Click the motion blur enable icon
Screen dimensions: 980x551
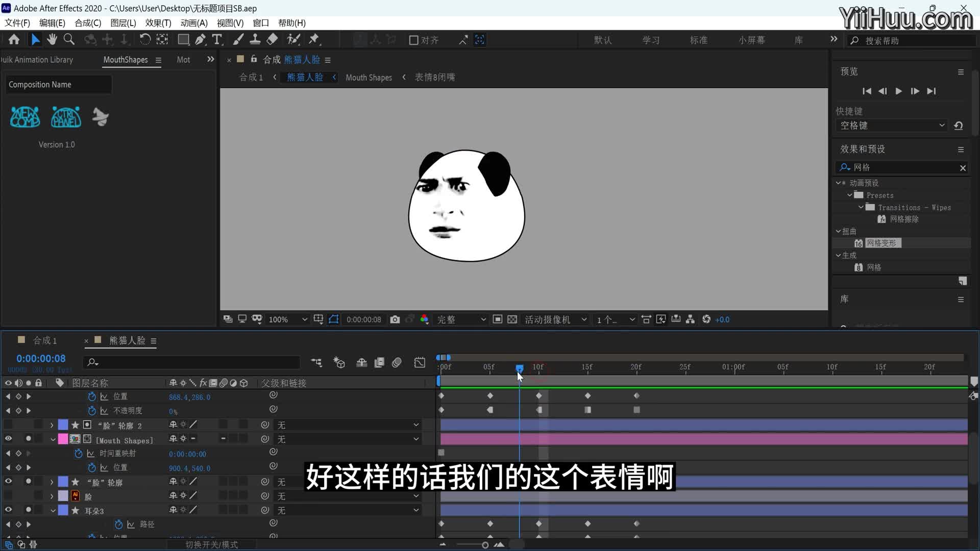pos(397,362)
